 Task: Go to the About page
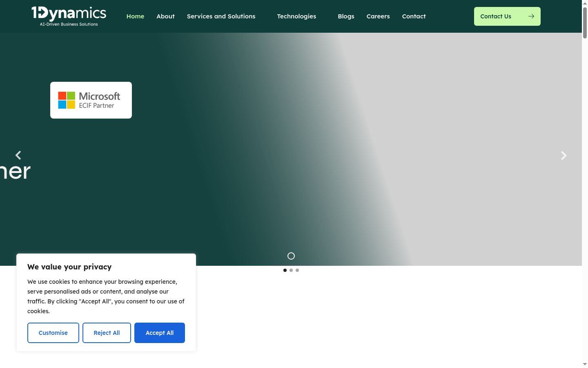(x=165, y=16)
